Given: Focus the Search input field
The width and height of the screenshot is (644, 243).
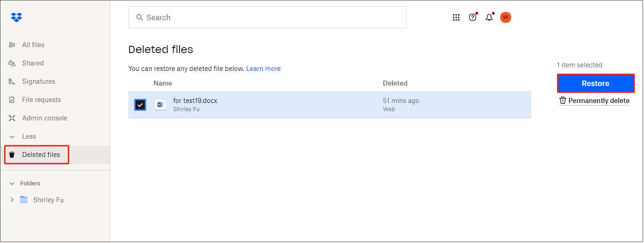Looking at the screenshot, I should pos(267,17).
